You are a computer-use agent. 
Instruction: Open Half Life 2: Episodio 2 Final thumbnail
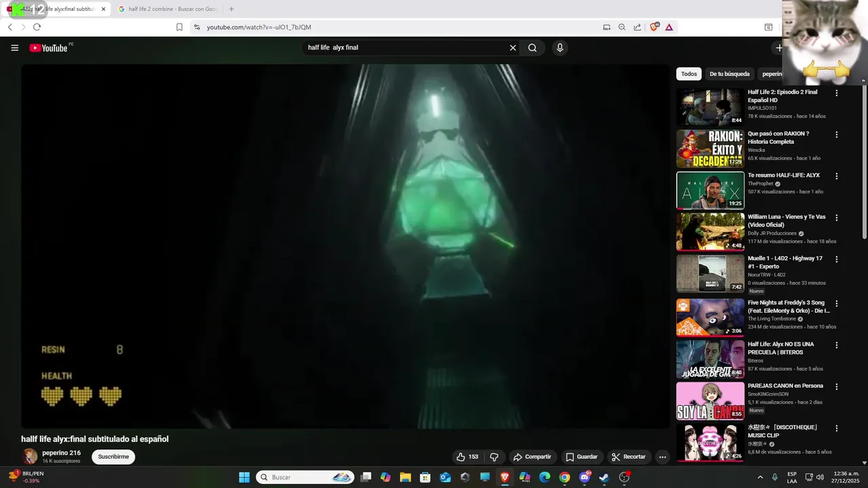[x=710, y=107]
